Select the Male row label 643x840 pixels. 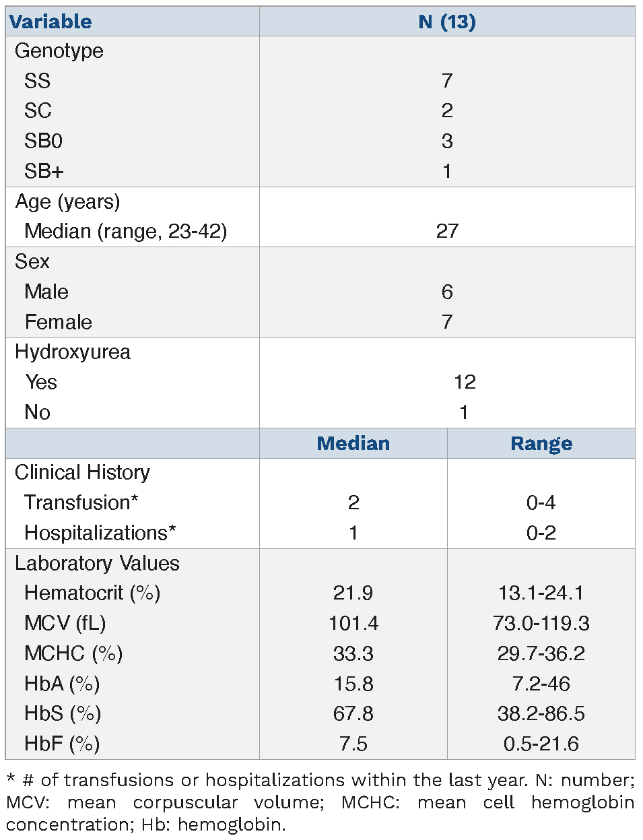coord(46,292)
